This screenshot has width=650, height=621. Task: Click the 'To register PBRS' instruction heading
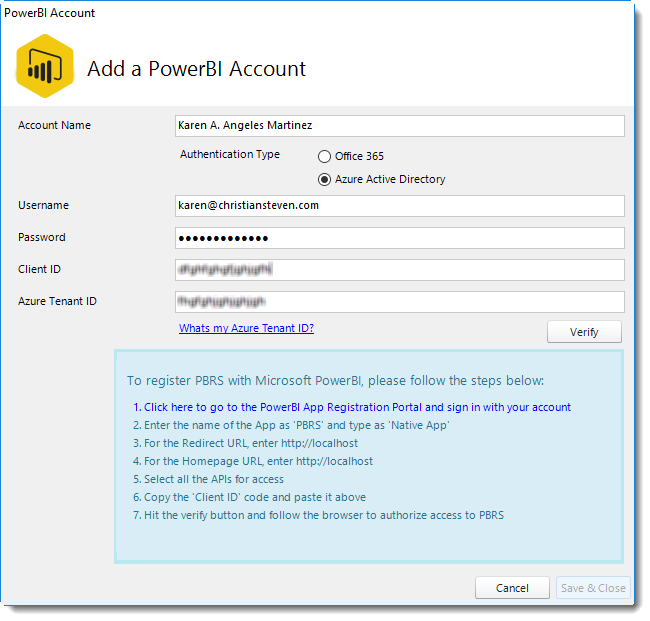pyautogui.click(x=335, y=381)
